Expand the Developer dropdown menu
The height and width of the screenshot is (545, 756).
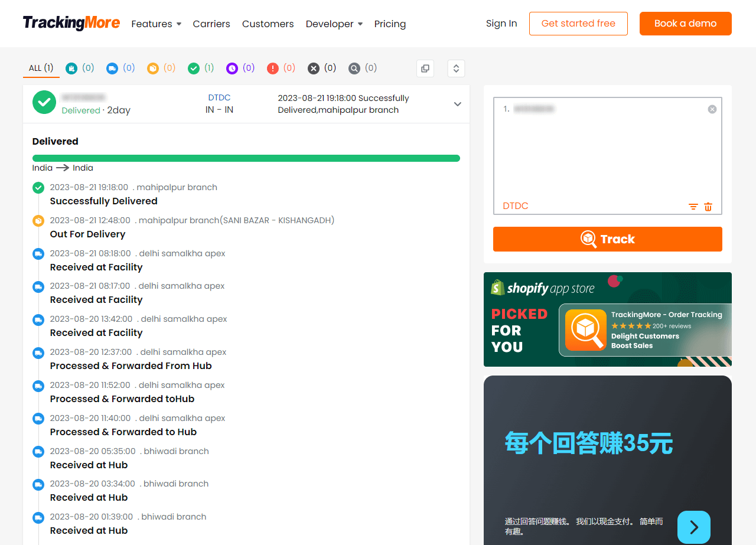[x=334, y=24]
